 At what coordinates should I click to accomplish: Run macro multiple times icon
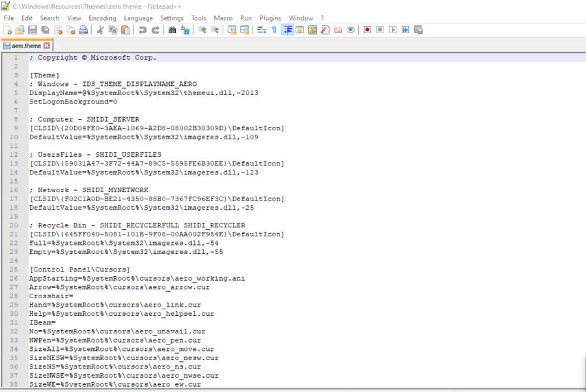[x=406, y=30]
